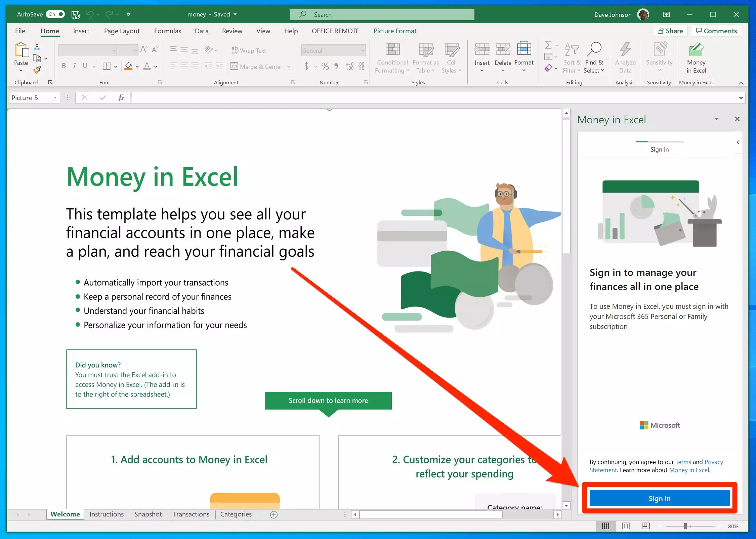Open the Name Box dropdown
Screen dimensions: 756x539
click(55, 98)
